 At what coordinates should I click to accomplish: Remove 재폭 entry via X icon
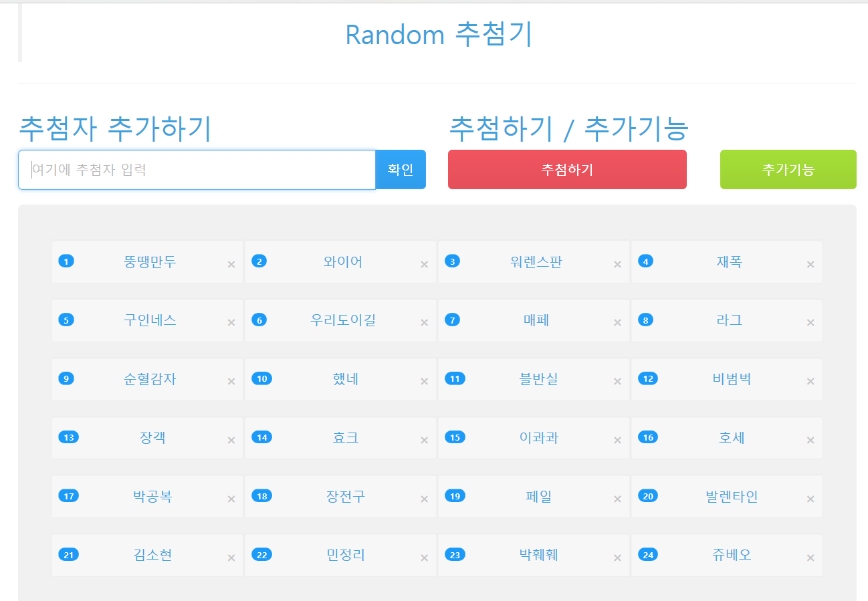coord(810,264)
